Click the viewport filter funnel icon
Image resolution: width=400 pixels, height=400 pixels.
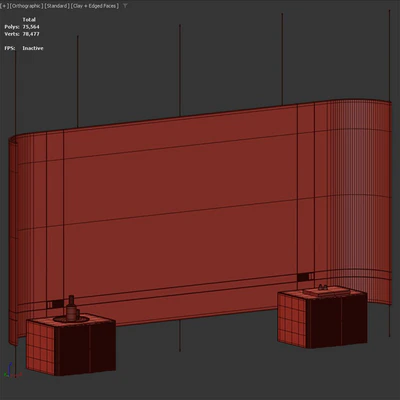tap(125, 6)
